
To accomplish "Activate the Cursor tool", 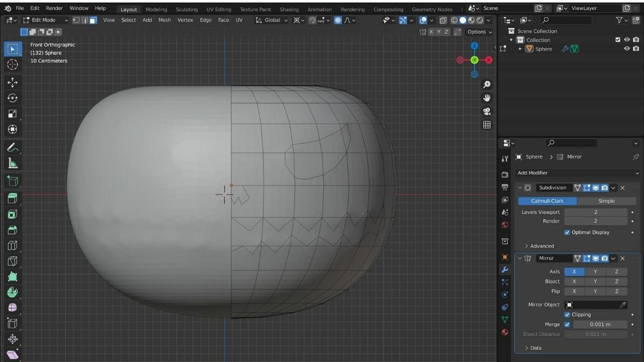I will tap(12, 64).
